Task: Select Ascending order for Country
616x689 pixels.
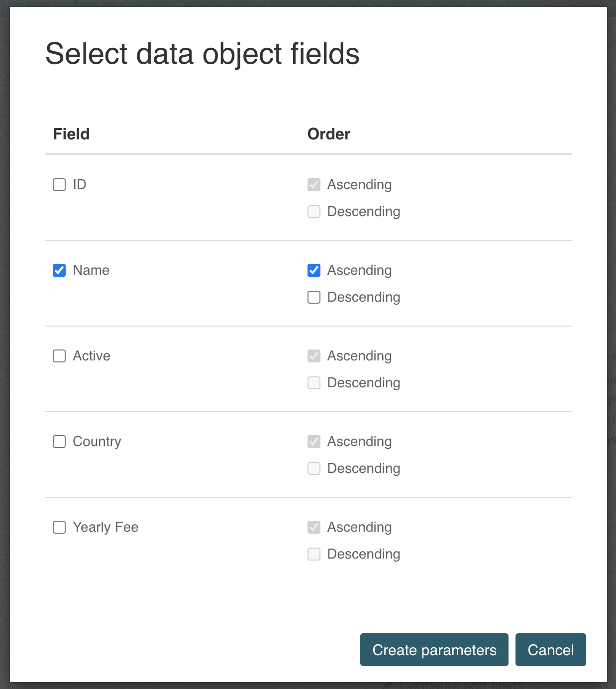Action: point(313,441)
